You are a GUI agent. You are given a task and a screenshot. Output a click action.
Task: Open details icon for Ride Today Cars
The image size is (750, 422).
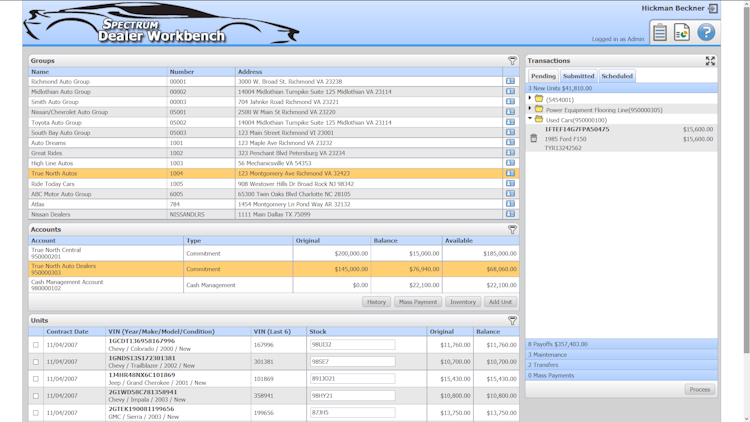point(510,183)
